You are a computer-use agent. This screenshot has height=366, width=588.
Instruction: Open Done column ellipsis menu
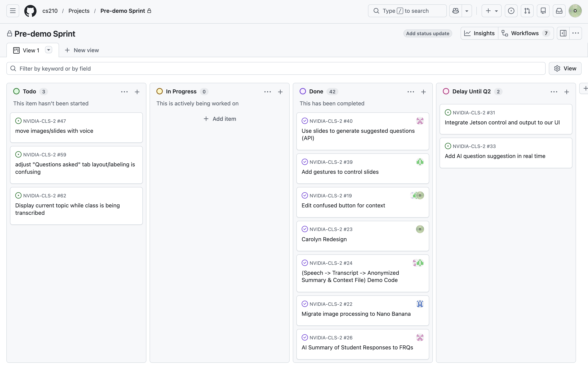click(x=411, y=92)
